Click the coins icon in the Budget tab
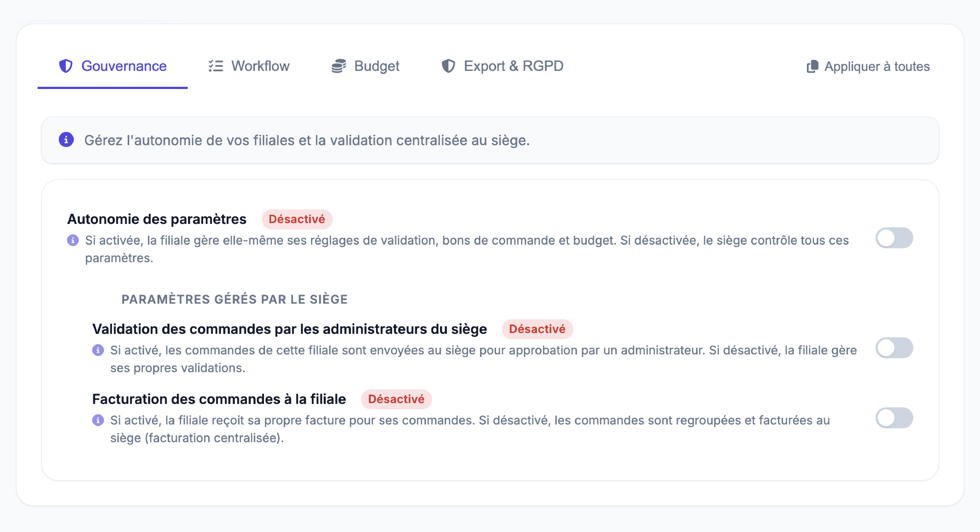This screenshot has height=532, width=980. pos(339,66)
